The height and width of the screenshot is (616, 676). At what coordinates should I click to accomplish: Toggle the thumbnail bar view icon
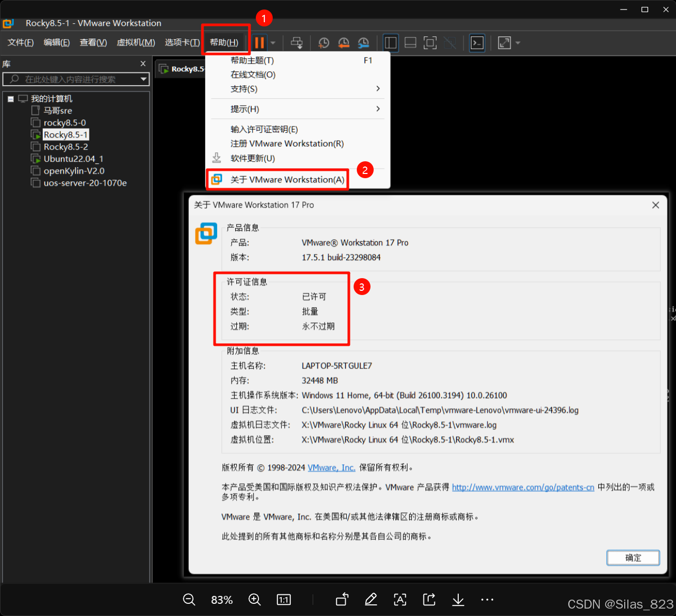point(410,43)
